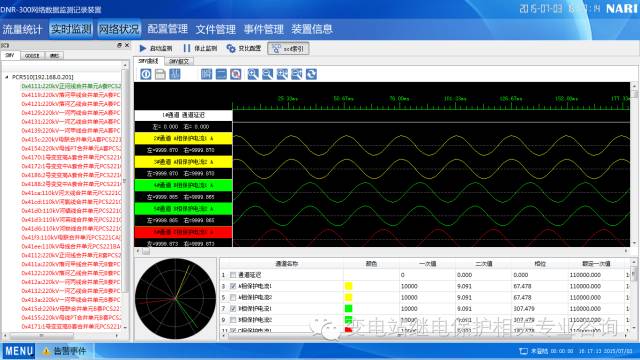Click the 二次值 column header
This screenshot has width=640, height=360.
[x=484, y=264]
